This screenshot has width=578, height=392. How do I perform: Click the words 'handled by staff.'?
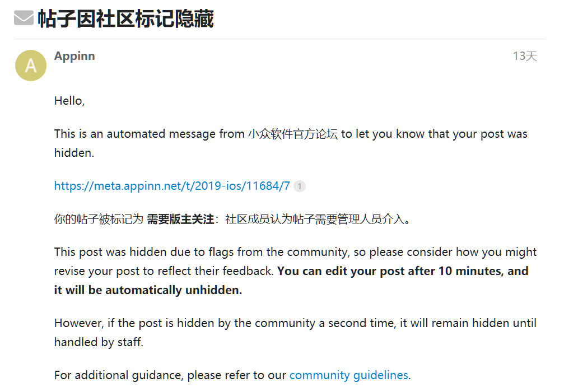pyautogui.click(x=99, y=342)
